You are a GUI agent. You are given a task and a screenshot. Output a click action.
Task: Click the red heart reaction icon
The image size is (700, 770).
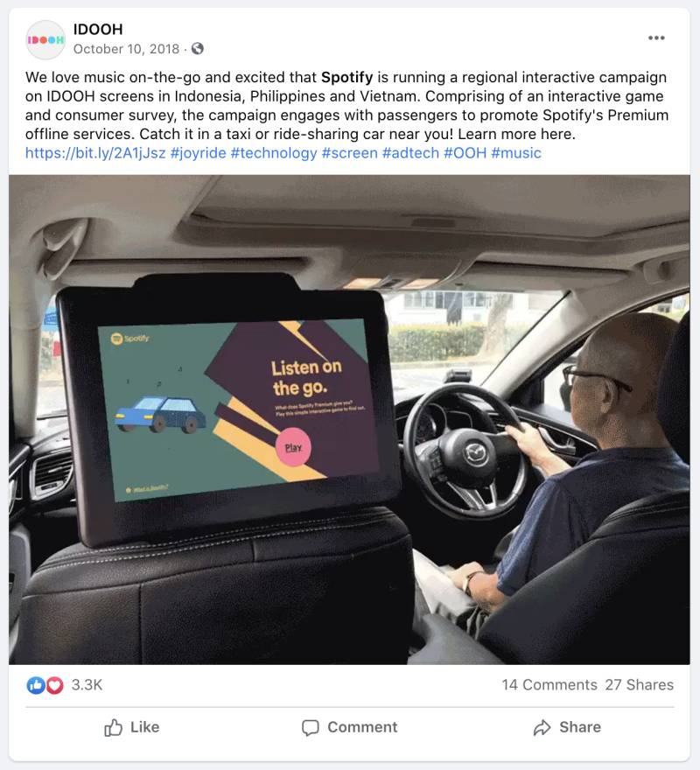point(54,684)
